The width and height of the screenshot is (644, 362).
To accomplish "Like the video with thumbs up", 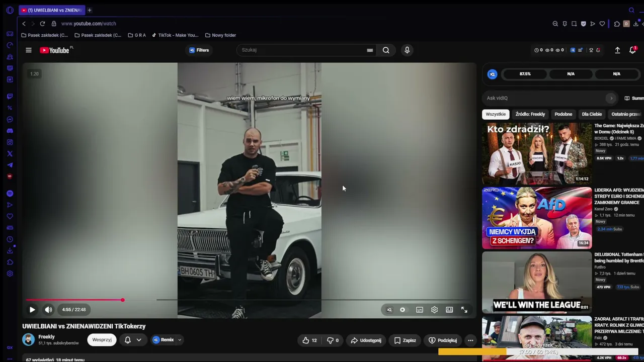I will [x=310, y=340].
